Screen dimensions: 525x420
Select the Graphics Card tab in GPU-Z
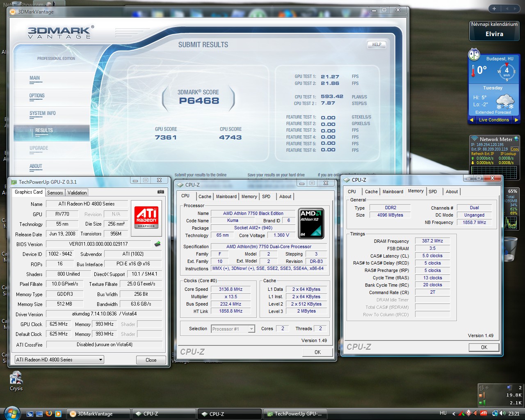pos(29,192)
